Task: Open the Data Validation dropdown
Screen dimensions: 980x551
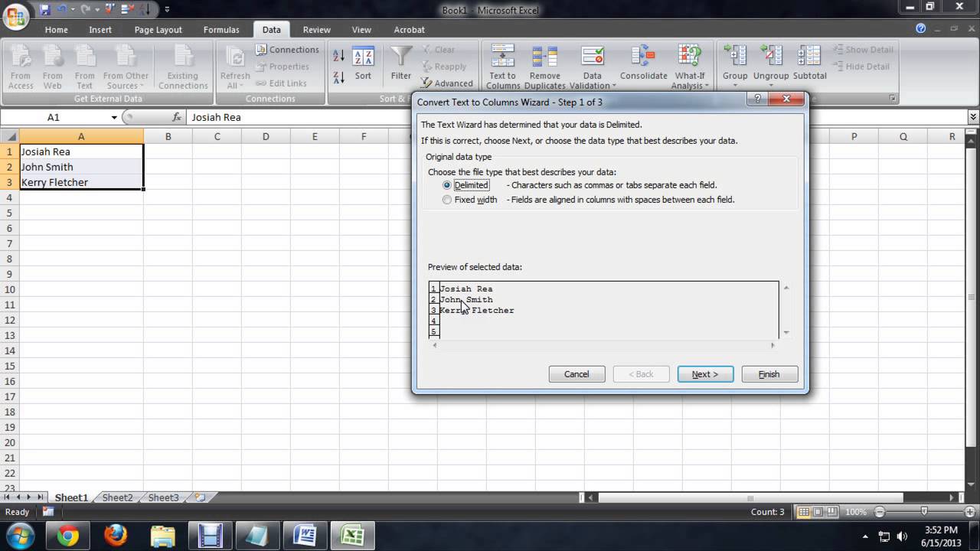Action: 592,81
